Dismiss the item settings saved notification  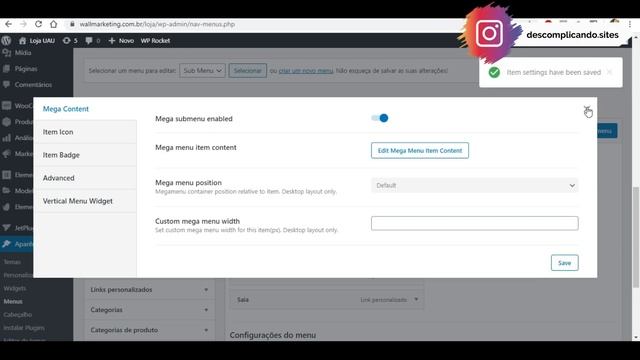609,72
